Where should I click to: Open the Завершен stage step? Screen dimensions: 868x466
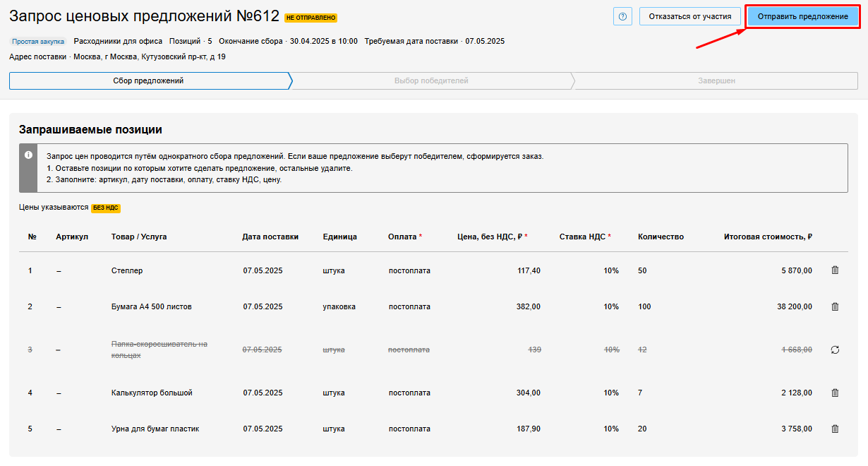[716, 80]
